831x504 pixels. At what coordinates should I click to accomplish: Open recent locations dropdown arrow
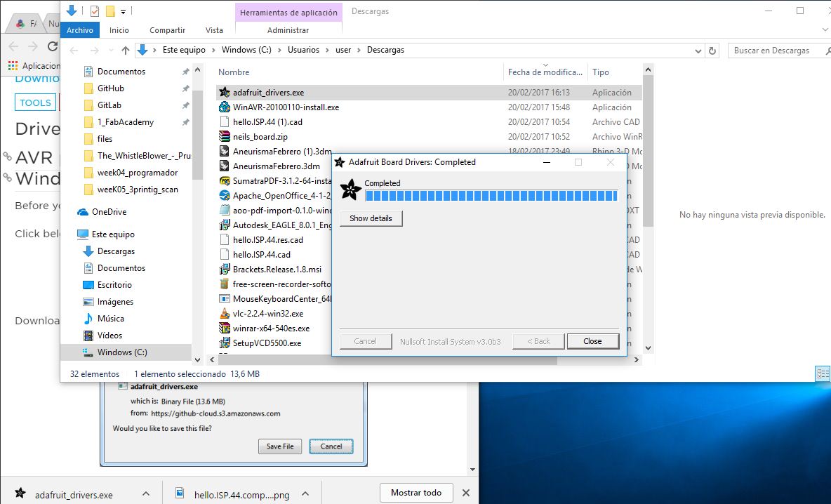click(x=111, y=51)
